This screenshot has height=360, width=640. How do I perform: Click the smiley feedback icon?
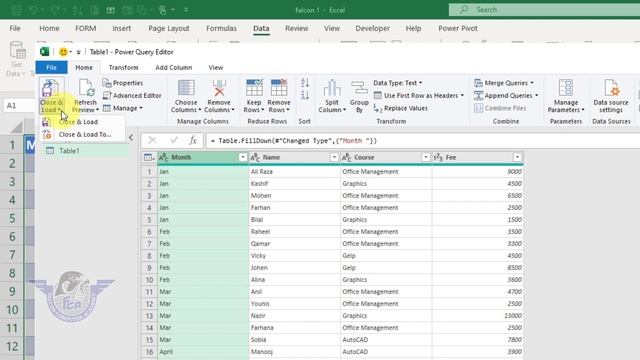pos(63,52)
